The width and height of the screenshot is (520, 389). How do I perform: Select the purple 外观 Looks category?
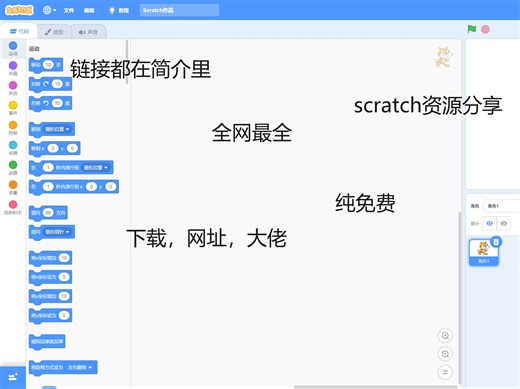(13, 68)
